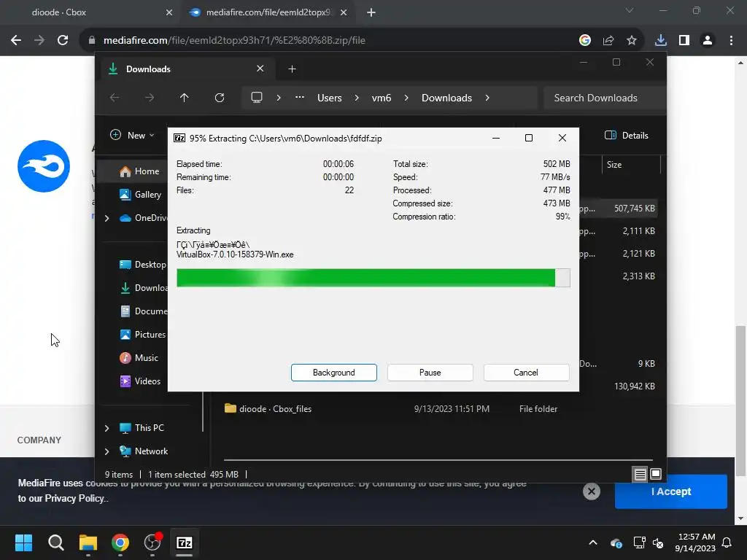This screenshot has height=560, width=747.
Task: Add a new File Explorer tab
Action: coord(292,69)
